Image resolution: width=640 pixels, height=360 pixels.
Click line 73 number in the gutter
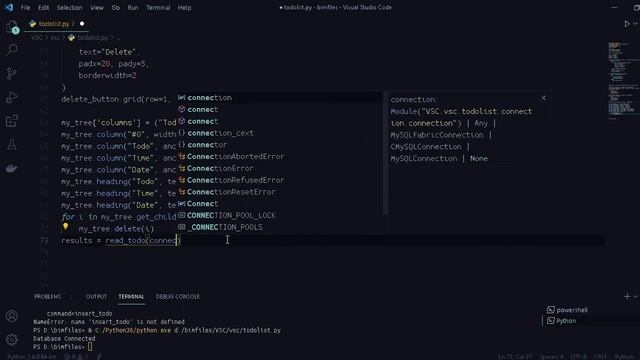click(x=44, y=240)
